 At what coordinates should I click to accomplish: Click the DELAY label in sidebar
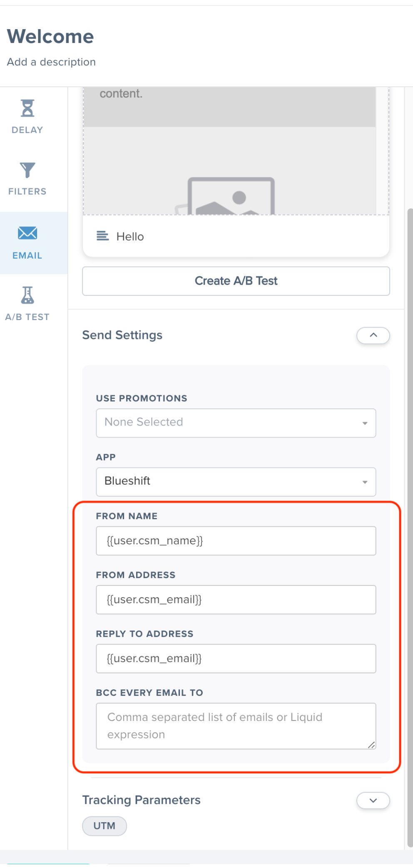point(27,130)
